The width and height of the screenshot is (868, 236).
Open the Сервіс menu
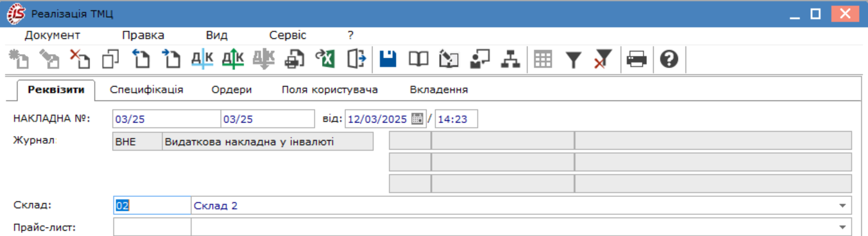(x=288, y=35)
